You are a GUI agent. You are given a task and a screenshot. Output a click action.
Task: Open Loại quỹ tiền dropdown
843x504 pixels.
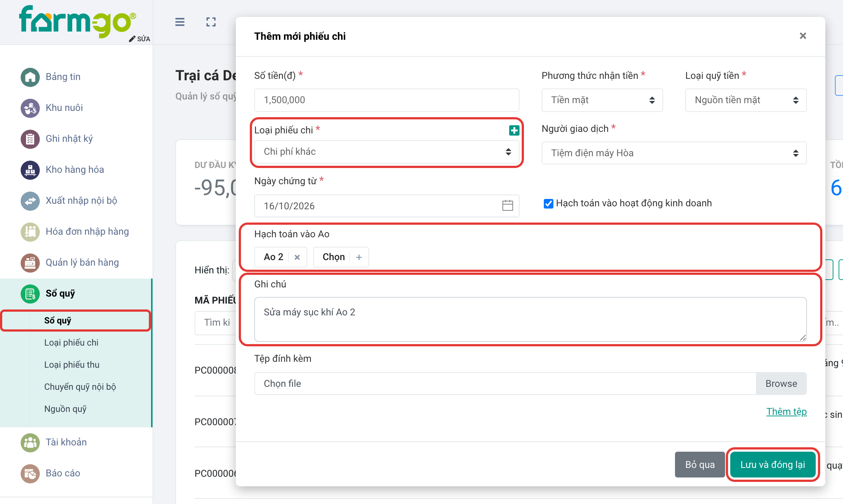coord(746,100)
